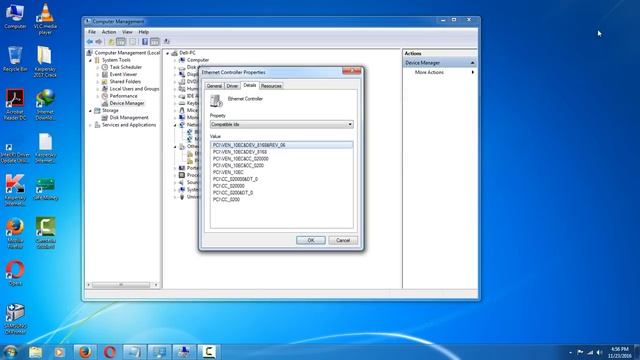Open the Property dropdown showing Compatible Ids
Viewport: 640px width, 360px height.
[x=282, y=124]
